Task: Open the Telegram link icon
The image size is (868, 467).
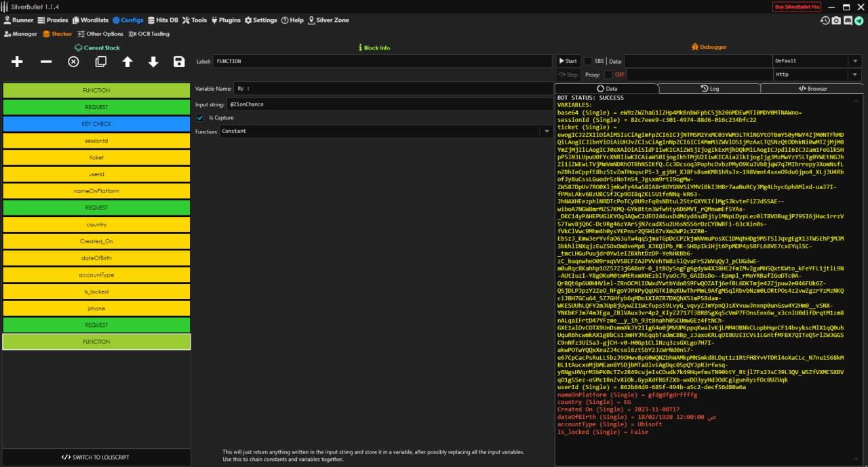Action: (x=859, y=20)
